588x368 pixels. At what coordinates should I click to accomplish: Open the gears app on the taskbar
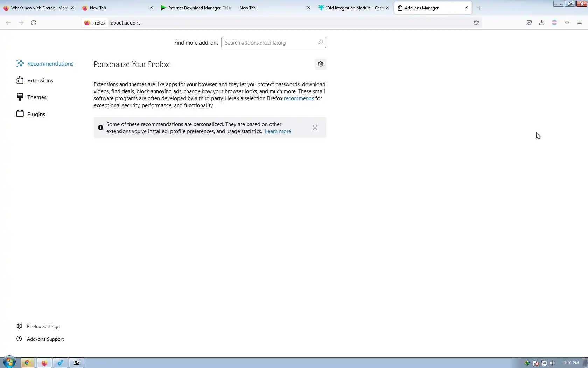click(x=61, y=363)
